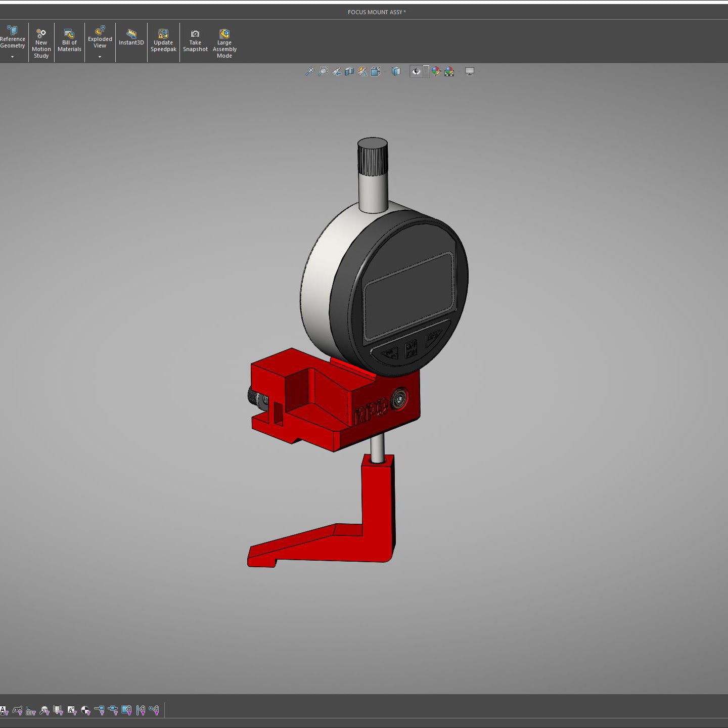Select the knurled knob on top of indicator

[373, 156]
